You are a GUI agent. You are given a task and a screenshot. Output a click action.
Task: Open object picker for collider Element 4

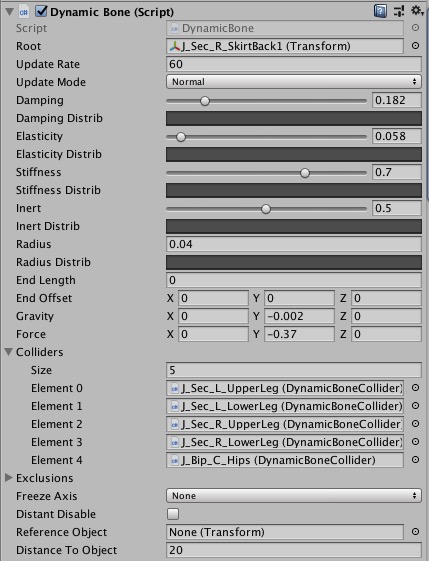[415, 459]
